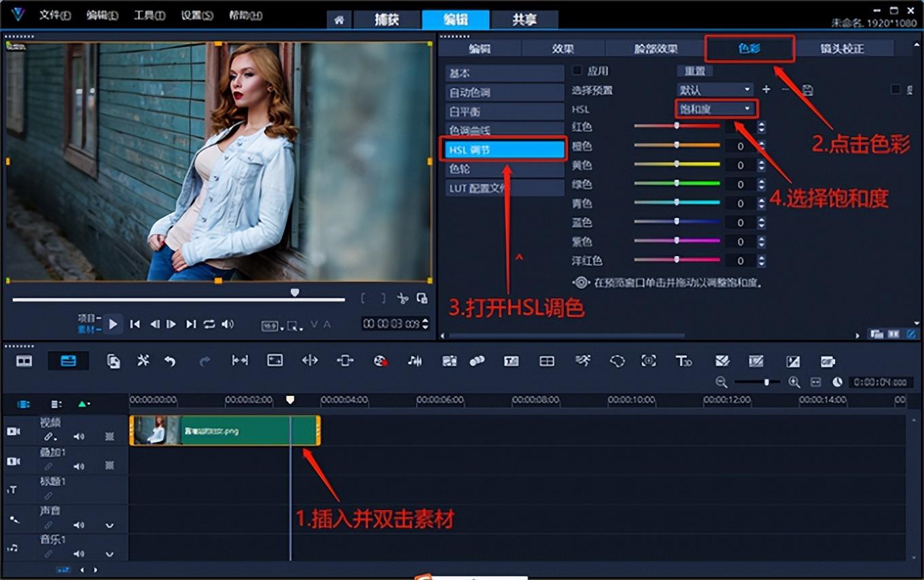
Task: Select the 自动色调 category
Action: [x=505, y=92]
